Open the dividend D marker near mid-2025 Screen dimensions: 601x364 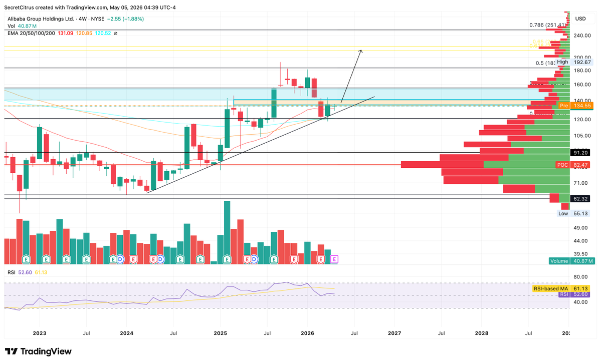point(254,259)
